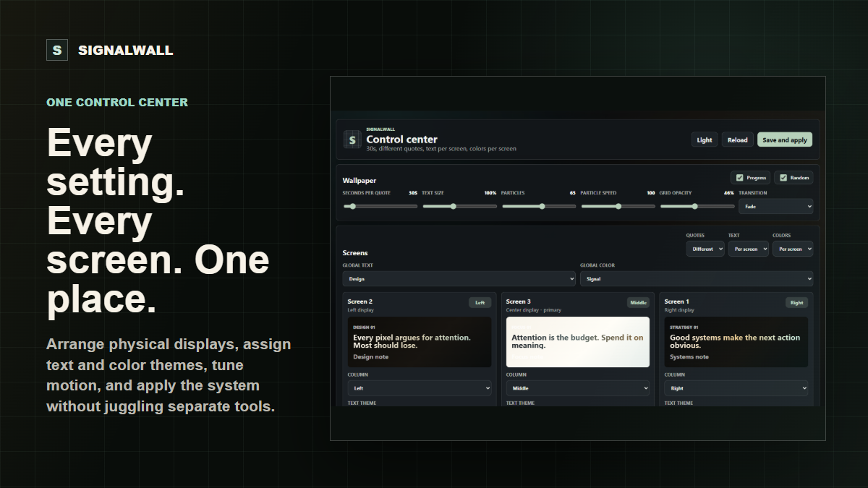The width and height of the screenshot is (868, 488).
Task: Open the Global Text dropdown showing Design
Action: [x=459, y=278]
